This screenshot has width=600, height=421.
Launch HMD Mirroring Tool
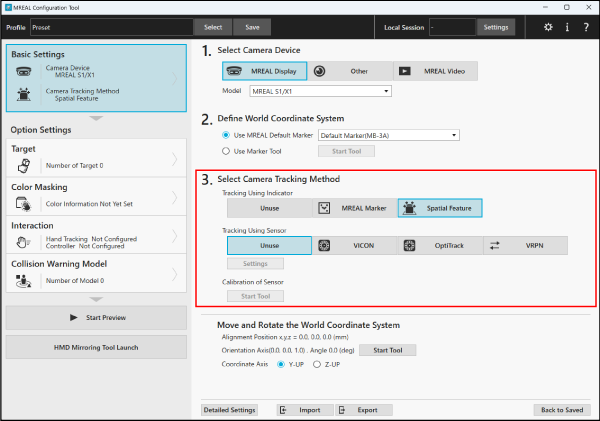click(96, 348)
